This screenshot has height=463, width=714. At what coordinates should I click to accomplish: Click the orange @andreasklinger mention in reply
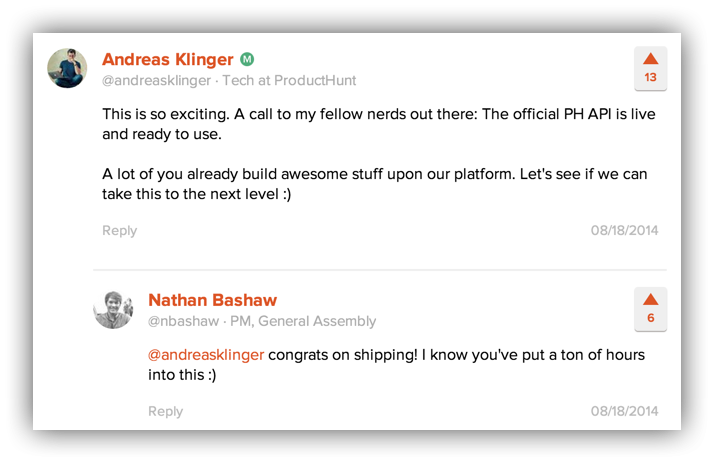[206, 355]
